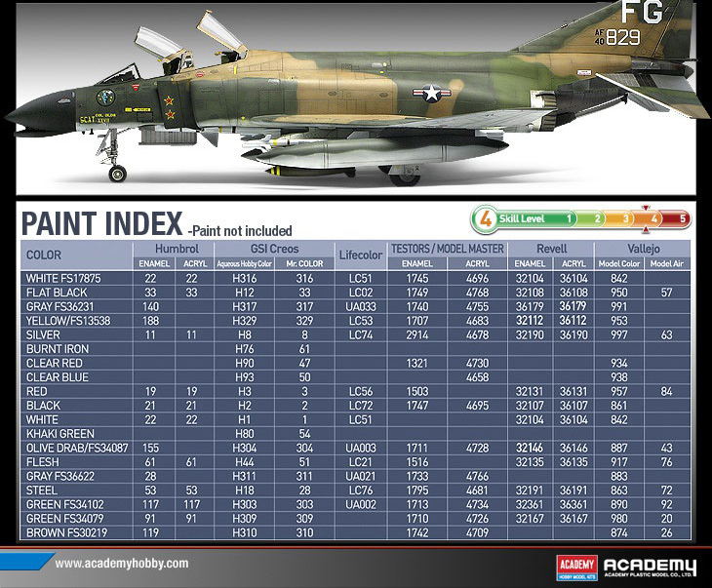Click the 'BROWN FS30219' row label
Image resolution: width=712 pixels, height=588 pixels.
pos(66,532)
